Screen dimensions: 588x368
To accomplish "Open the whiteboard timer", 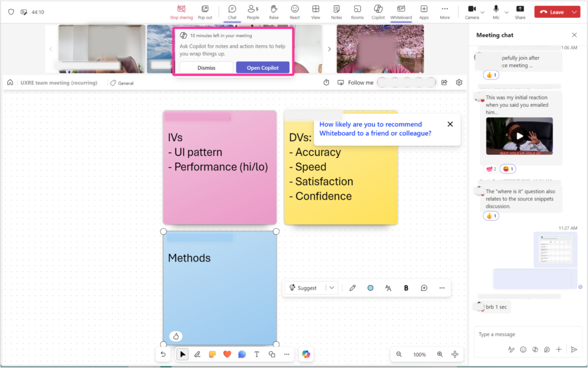I will 326,83.
